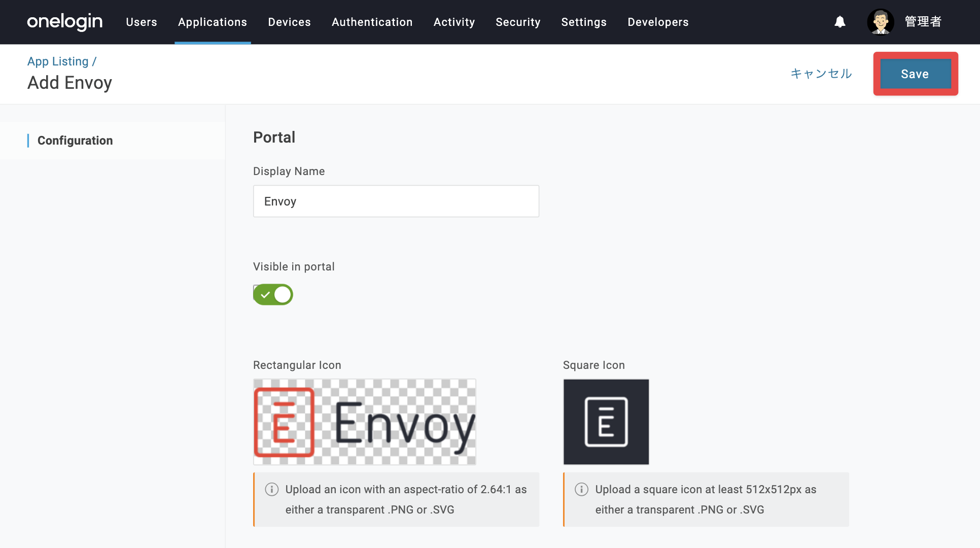Click the onelogin logo

click(65, 22)
